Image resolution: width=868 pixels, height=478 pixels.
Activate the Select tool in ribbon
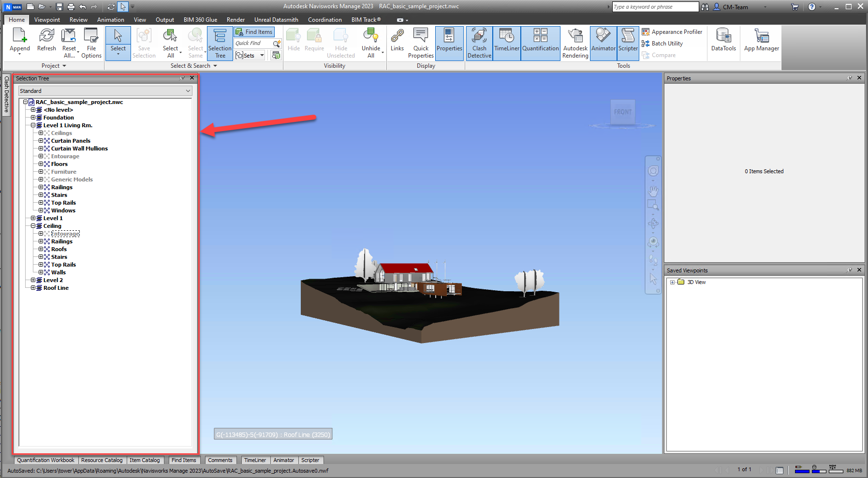point(118,43)
